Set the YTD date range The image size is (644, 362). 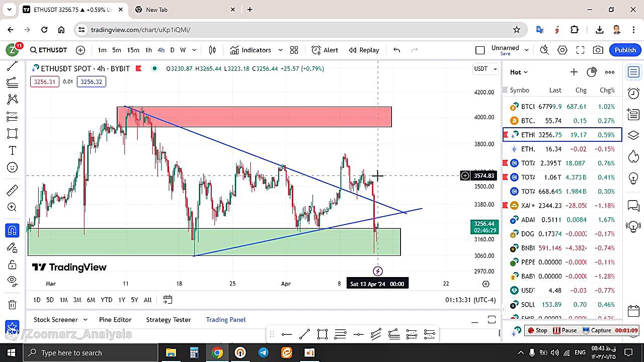(x=106, y=300)
